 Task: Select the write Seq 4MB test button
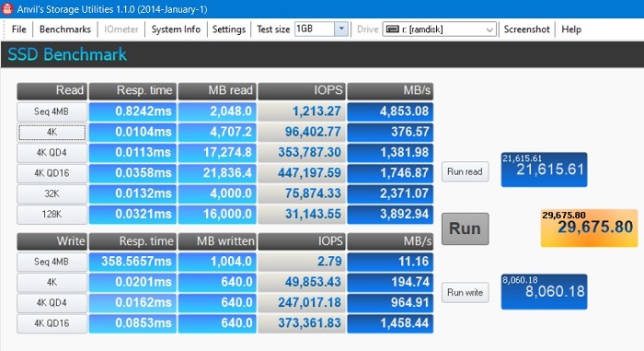[x=52, y=262]
